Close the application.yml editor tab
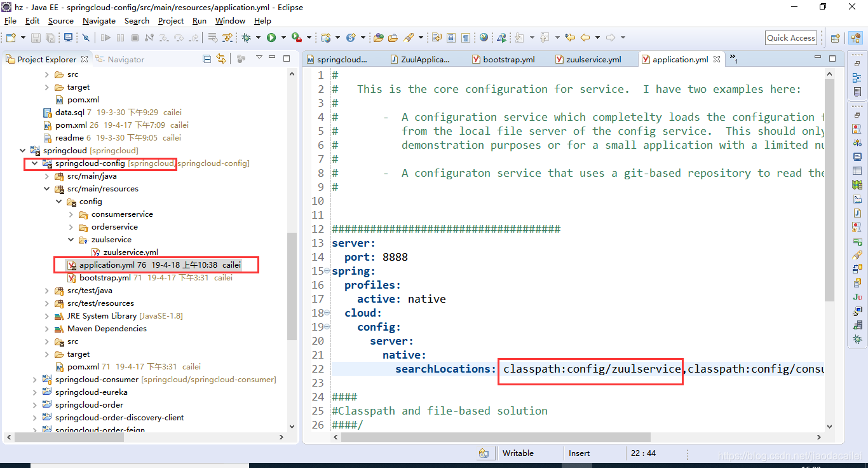 tap(717, 59)
